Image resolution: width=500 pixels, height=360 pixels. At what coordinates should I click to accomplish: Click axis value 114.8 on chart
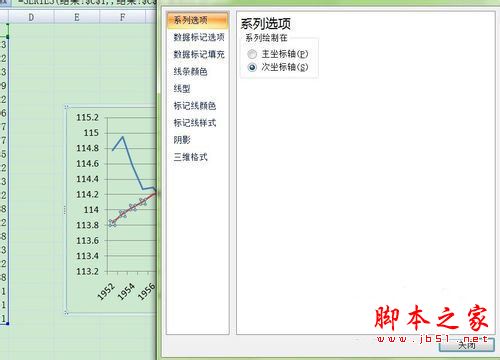(x=87, y=148)
